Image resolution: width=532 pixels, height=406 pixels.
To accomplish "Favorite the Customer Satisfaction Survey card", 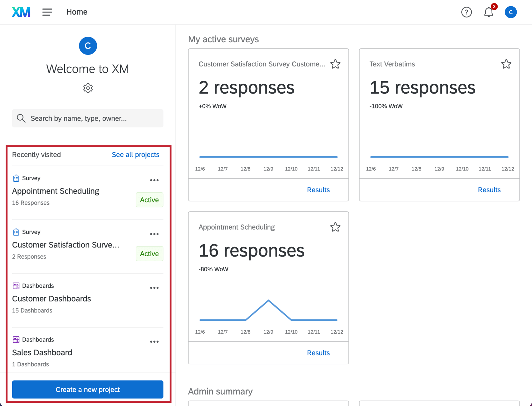I will (335, 64).
